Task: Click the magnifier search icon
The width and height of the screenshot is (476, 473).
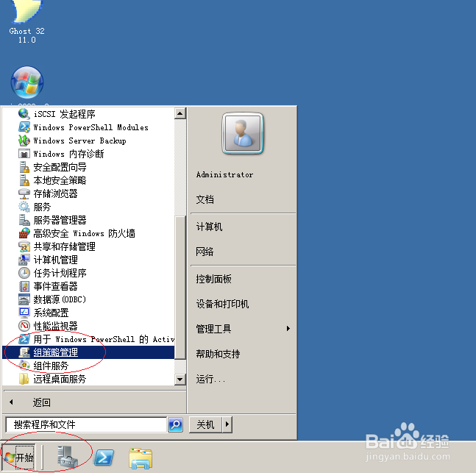Action: click(x=175, y=424)
